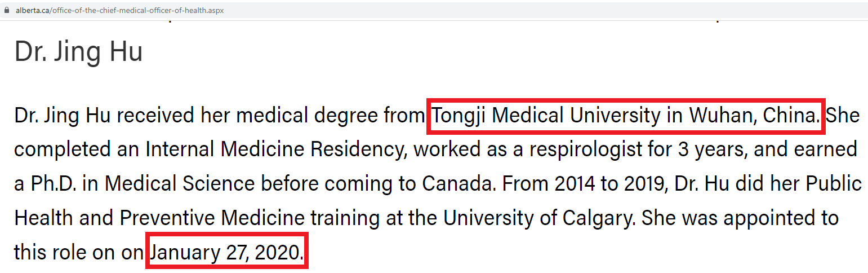
Task: Click the "Dr. Jing Hu" heading
Action: click(x=78, y=51)
